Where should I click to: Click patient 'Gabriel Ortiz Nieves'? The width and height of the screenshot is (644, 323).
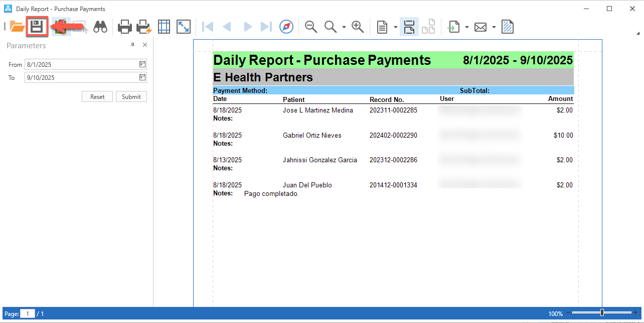tap(312, 135)
